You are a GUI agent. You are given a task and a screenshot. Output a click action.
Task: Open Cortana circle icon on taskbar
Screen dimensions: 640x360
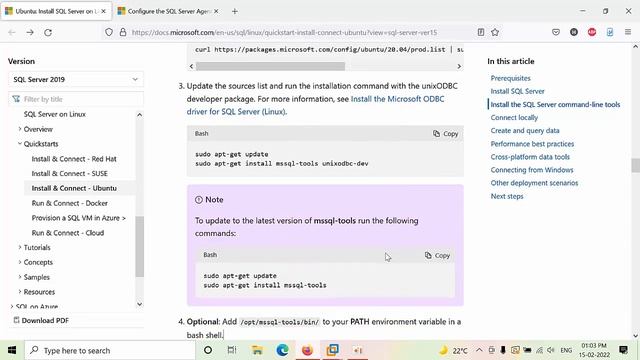[208, 350]
